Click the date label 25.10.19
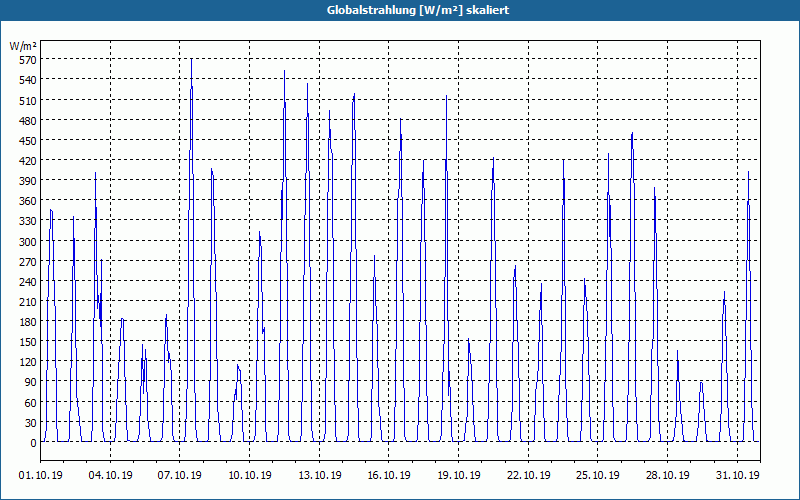The width and height of the screenshot is (800, 500). pos(598,476)
